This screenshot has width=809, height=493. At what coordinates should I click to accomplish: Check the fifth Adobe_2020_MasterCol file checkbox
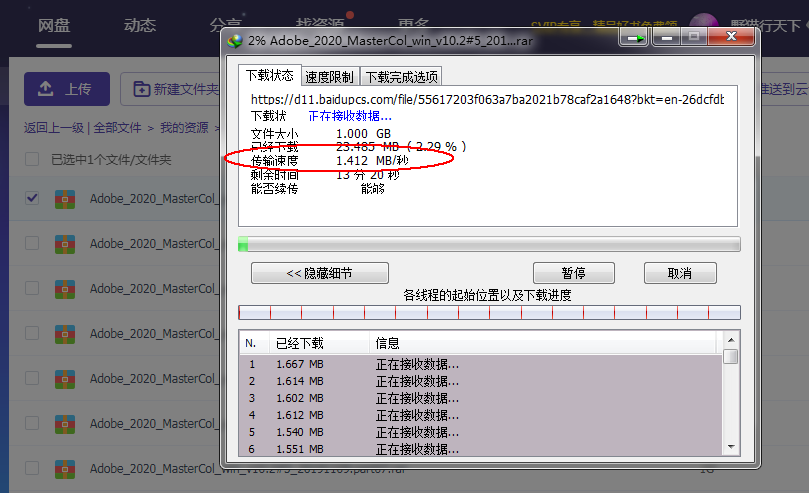coord(32,378)
